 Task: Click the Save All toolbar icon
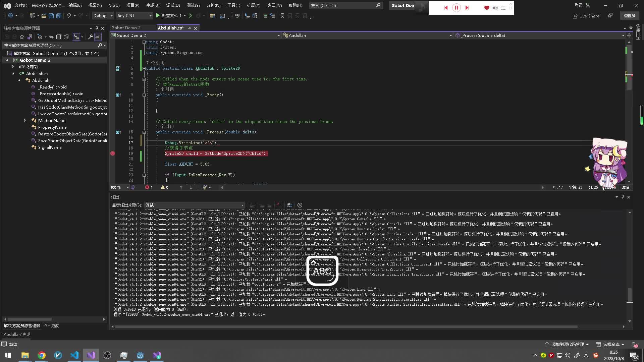[x=58, y=16]
